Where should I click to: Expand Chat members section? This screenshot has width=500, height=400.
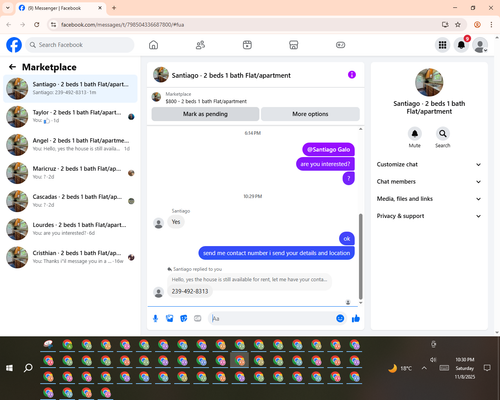pyautogui.click(x=429, y=182)
